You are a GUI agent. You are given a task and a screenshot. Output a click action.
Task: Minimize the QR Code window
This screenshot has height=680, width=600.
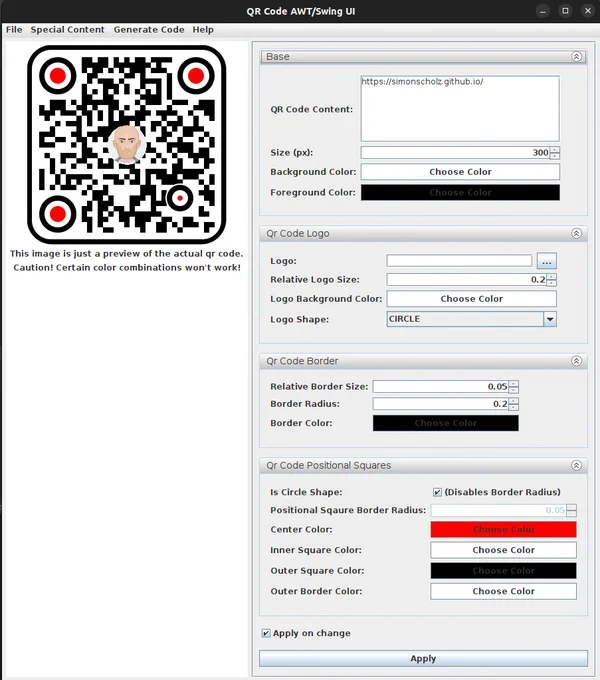[542, 11]
